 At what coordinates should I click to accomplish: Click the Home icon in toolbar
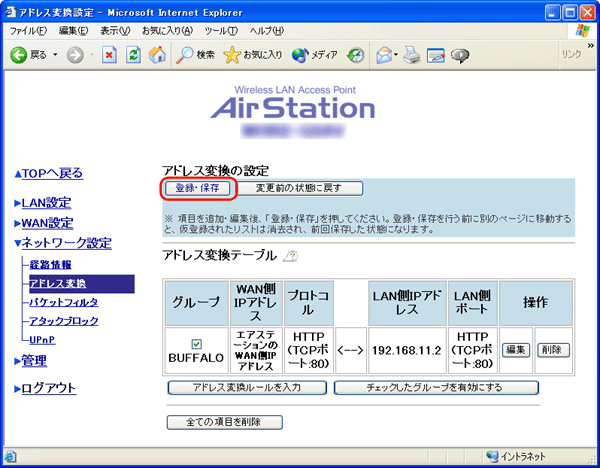[x=156, y=54]
